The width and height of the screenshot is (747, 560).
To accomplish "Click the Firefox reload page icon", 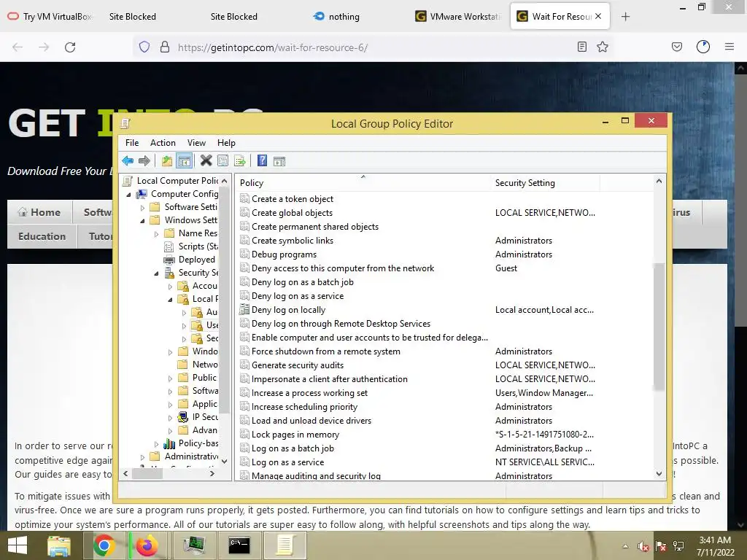I will tap(70, 47).
